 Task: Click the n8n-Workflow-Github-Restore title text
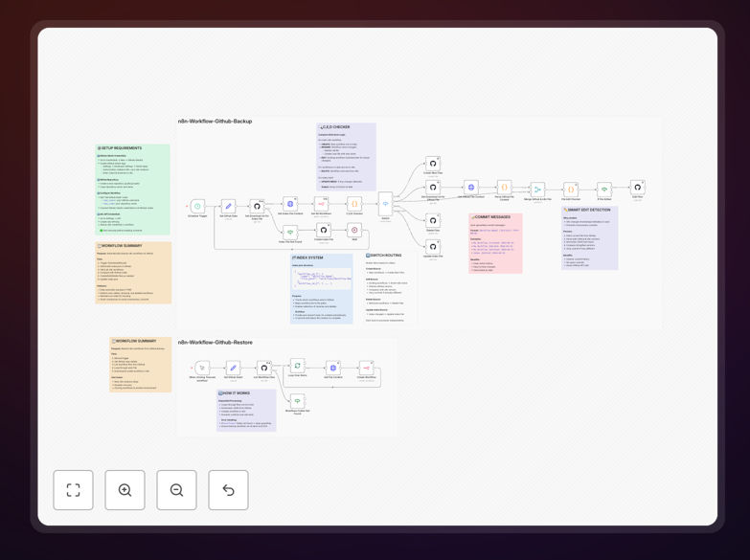(x=216, y=343)
